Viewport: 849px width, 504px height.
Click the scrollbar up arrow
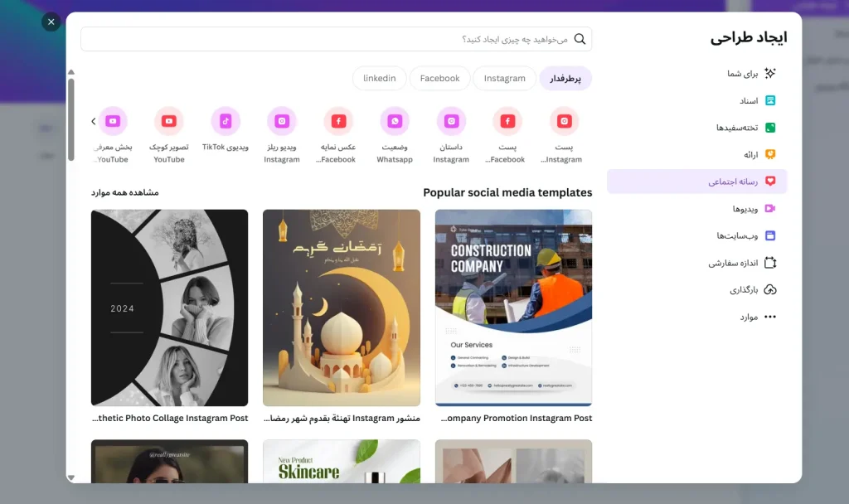coord(71,72)
